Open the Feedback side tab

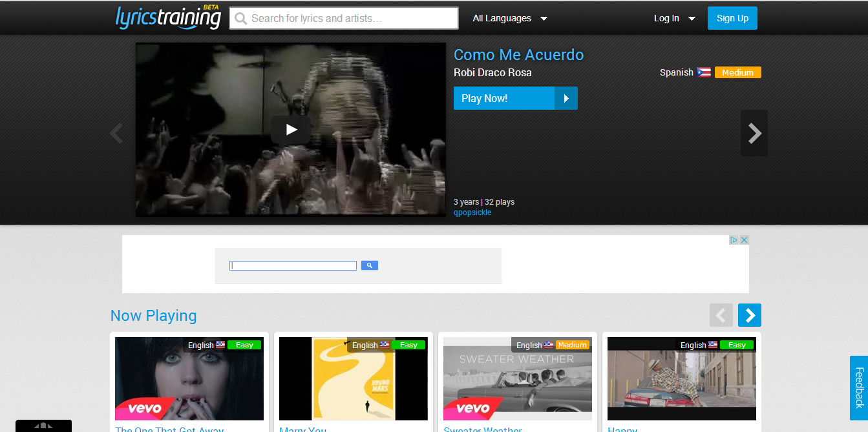coord(859,388)
